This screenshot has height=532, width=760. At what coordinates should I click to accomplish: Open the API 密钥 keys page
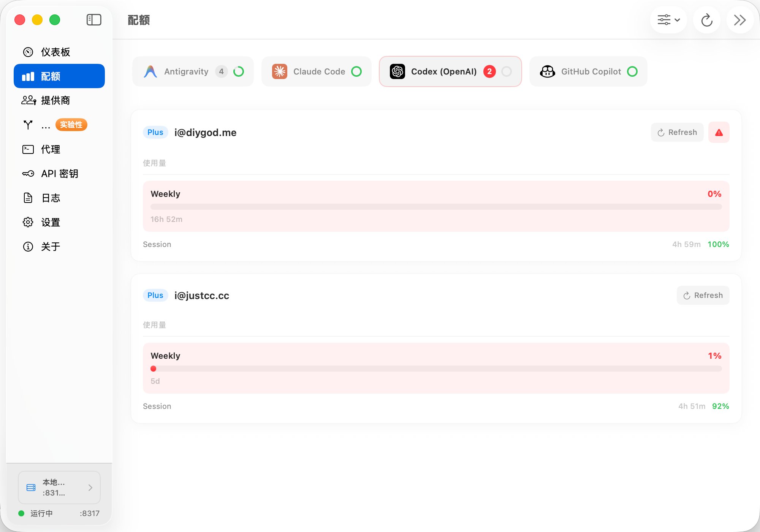coord(59,174)
